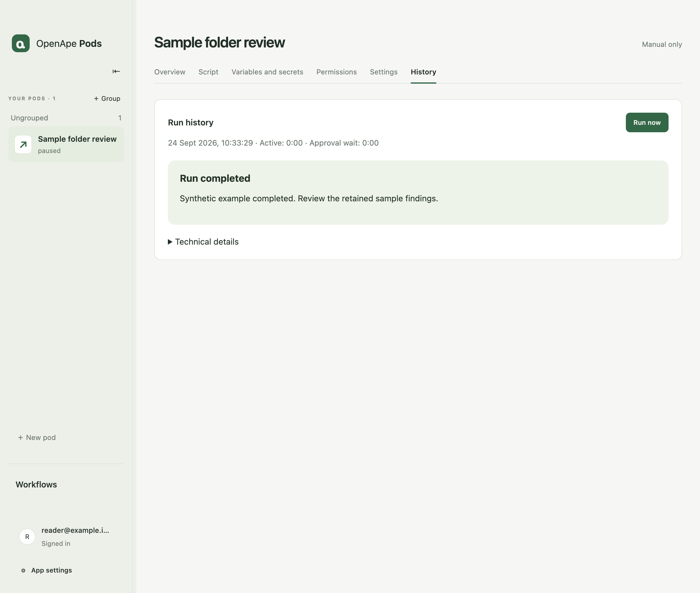
Task: Collapse the Ungrouped pods group
Action: 66,118
